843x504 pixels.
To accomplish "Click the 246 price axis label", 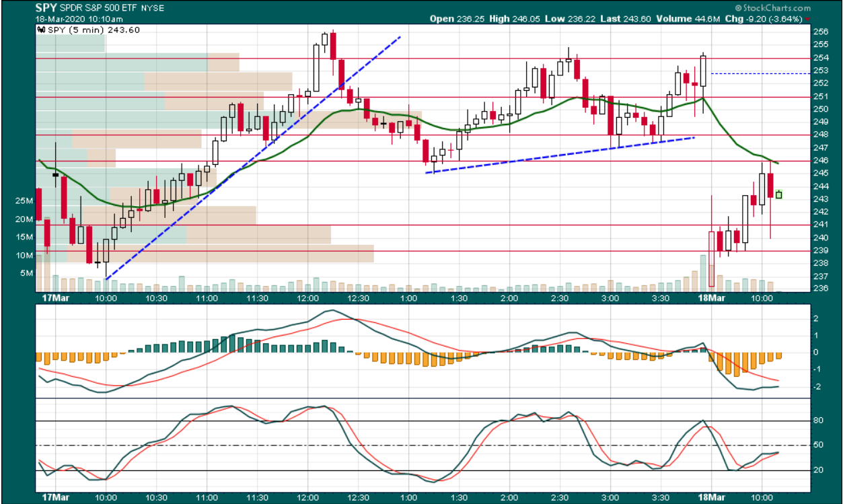I will click(x=821, y=161).
